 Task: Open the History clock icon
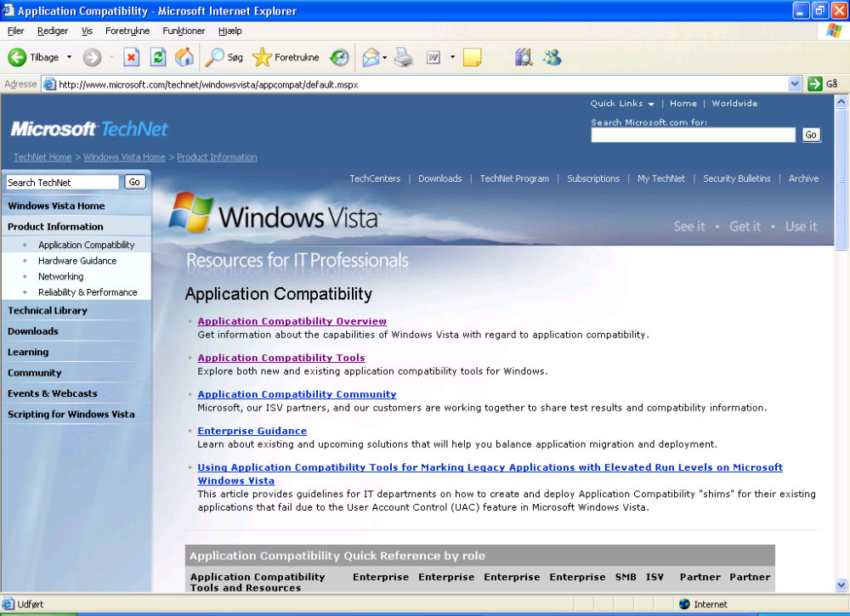click(339, 57)
